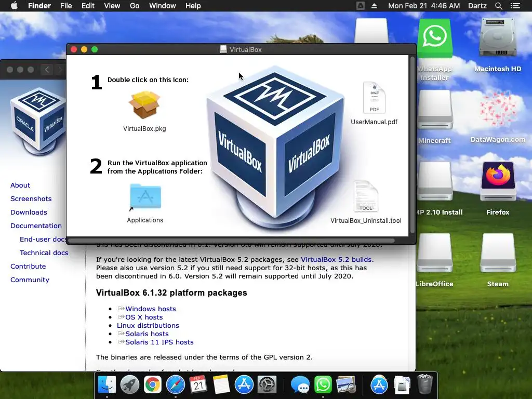
Task: Click the WhatsApp Installer desktop icon
Action: coord(435,38)
